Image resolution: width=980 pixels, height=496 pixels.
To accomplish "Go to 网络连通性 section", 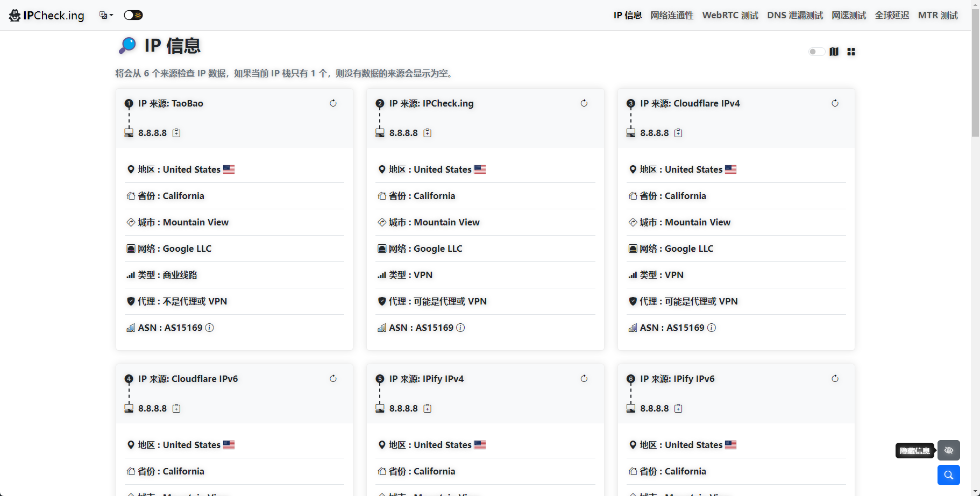I will coord(672,15).
